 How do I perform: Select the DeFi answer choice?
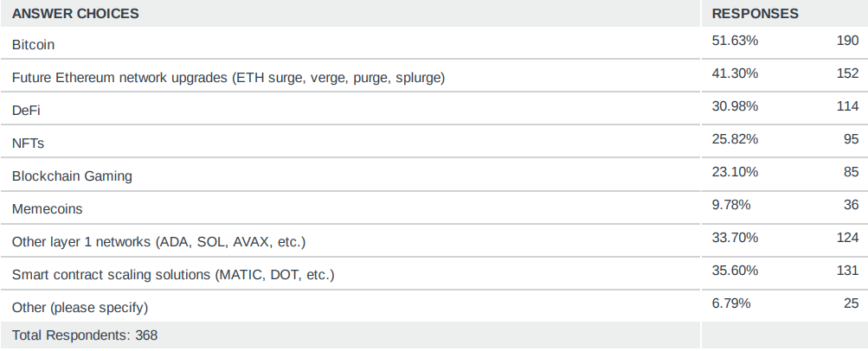point(26,111)
